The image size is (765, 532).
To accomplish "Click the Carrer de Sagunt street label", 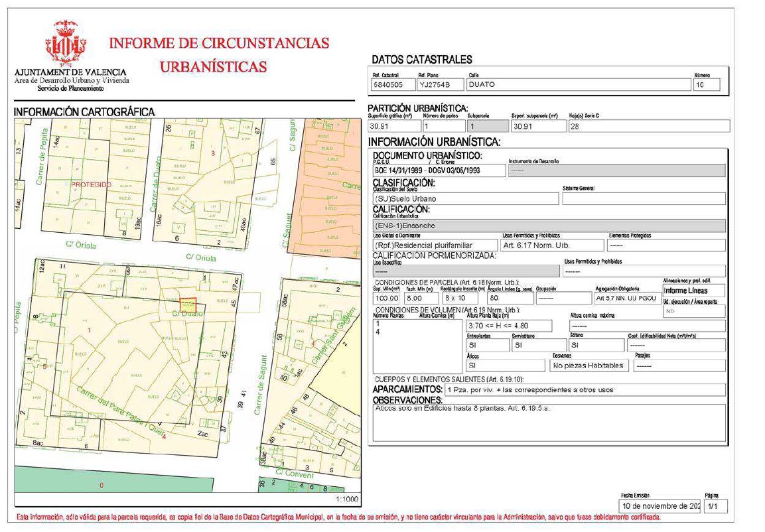I will pos(261,385).
